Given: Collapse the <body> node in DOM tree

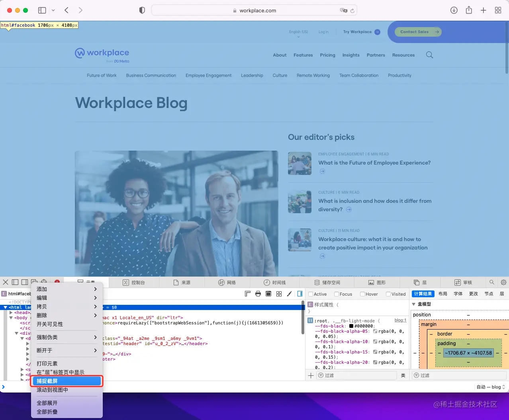Looking at the screenshot, I should (11, 318).
